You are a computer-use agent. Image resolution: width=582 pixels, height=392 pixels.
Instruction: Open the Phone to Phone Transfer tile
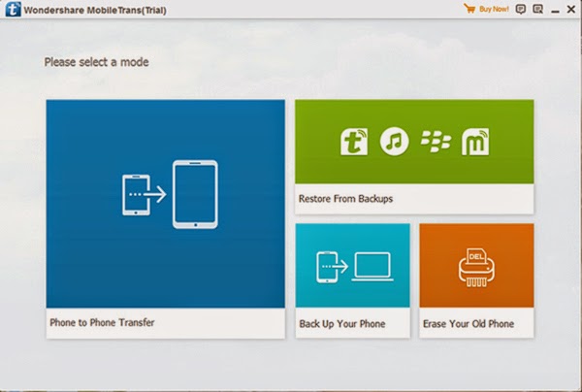coord(166,219)
